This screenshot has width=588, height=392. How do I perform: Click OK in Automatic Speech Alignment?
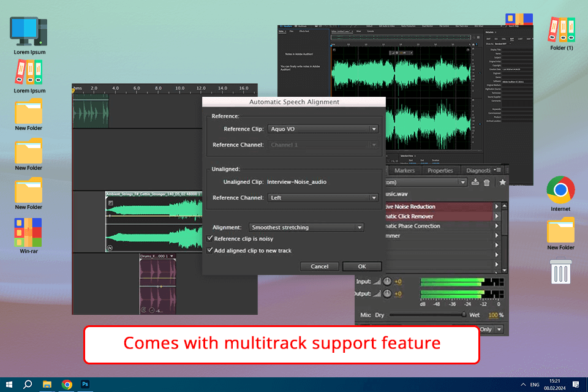click(362, 266)
